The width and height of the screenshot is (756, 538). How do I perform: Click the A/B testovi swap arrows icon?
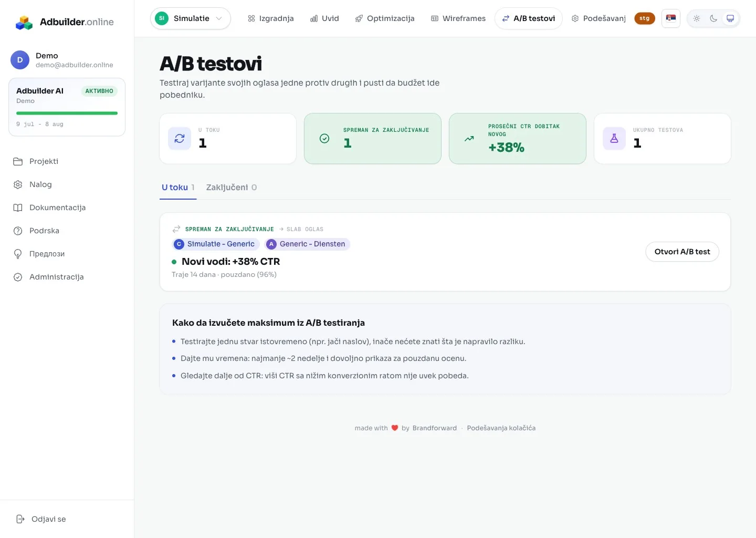(x=506, y=18)
